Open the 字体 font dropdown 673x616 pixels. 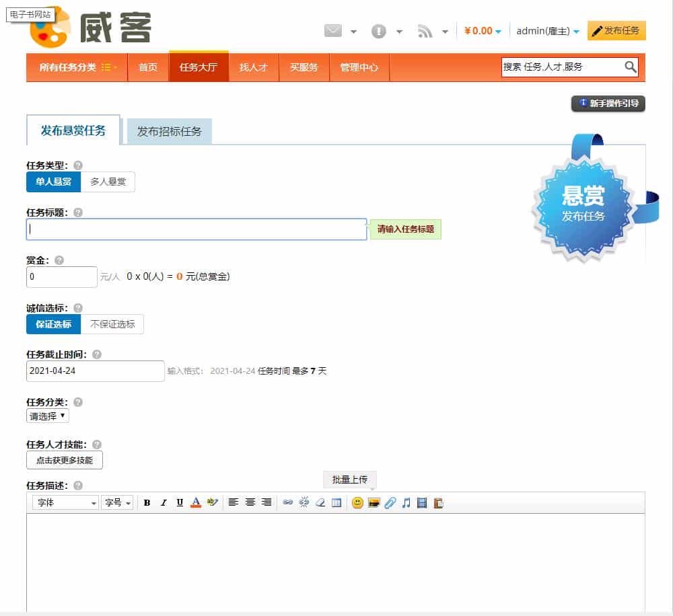click(65, 502)
